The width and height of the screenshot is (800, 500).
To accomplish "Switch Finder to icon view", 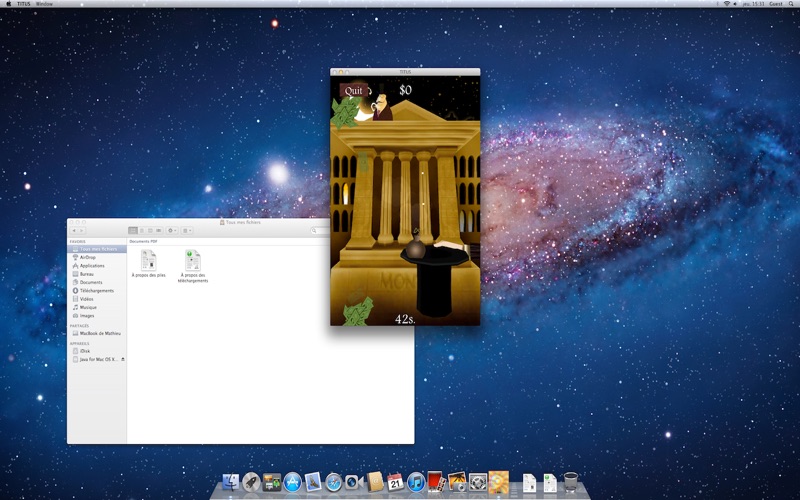I will point(133,230).
